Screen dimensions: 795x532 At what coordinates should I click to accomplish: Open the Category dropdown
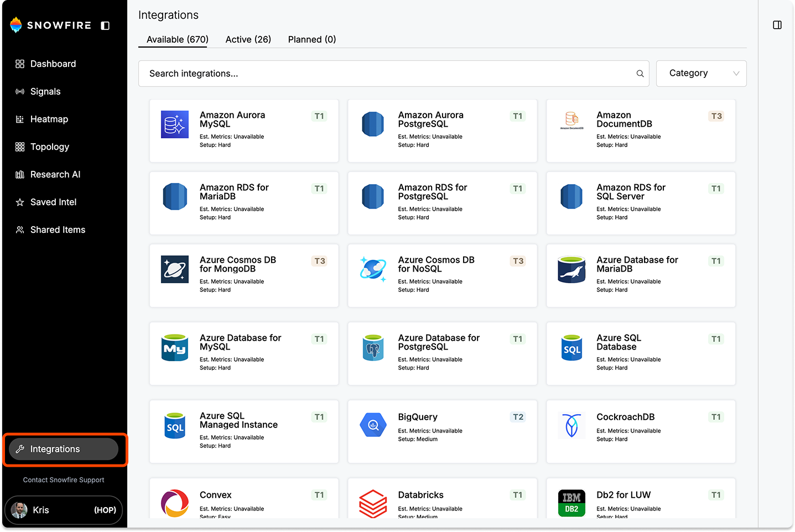(701, 74)
